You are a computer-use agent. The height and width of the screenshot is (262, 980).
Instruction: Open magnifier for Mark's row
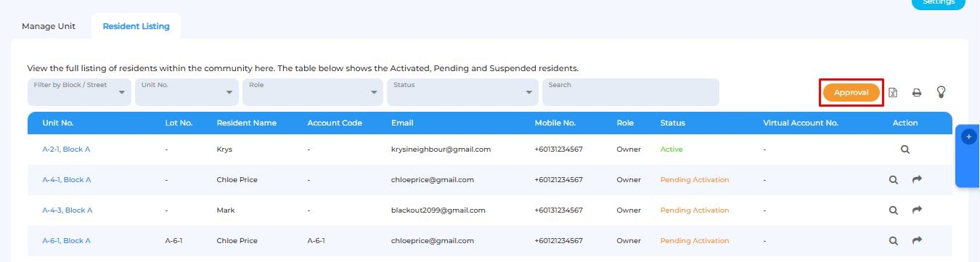894,210
